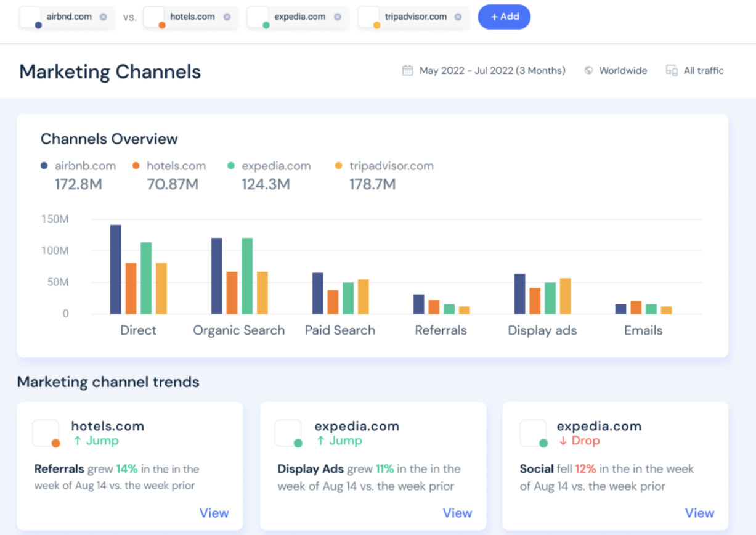Image resolution: width=756 pixels, height=535 pixels.
Task: View the expedia.com Display Ads jump trend
Action: click(457, 513)
